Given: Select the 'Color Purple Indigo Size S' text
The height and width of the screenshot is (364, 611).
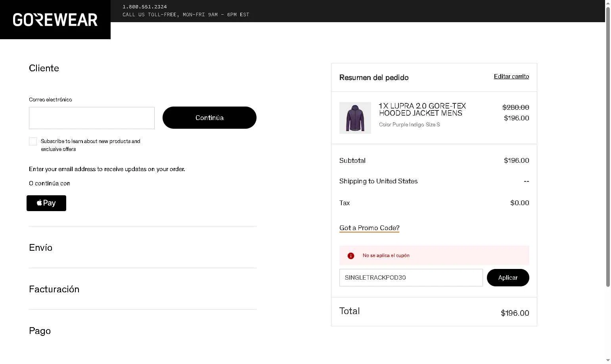Looking at the screenshot, I should 410,125.
